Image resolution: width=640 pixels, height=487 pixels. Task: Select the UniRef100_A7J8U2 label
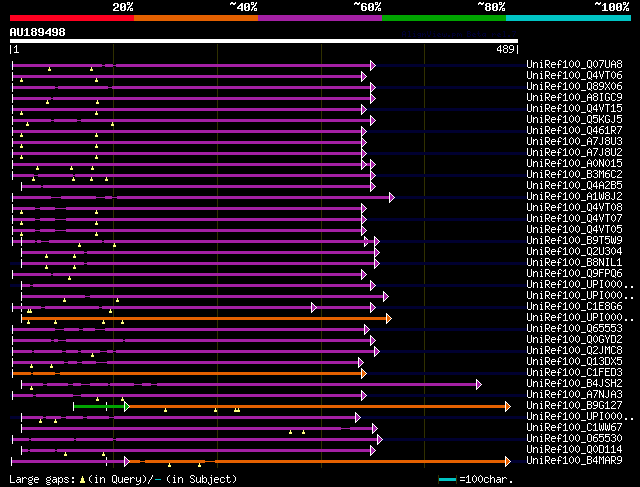(574, 153)
